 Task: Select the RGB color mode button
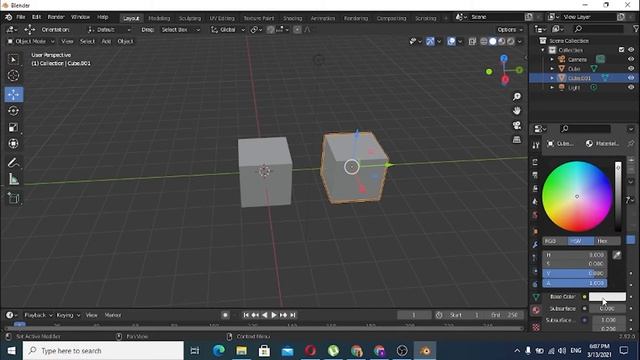[x=555, y=241]
